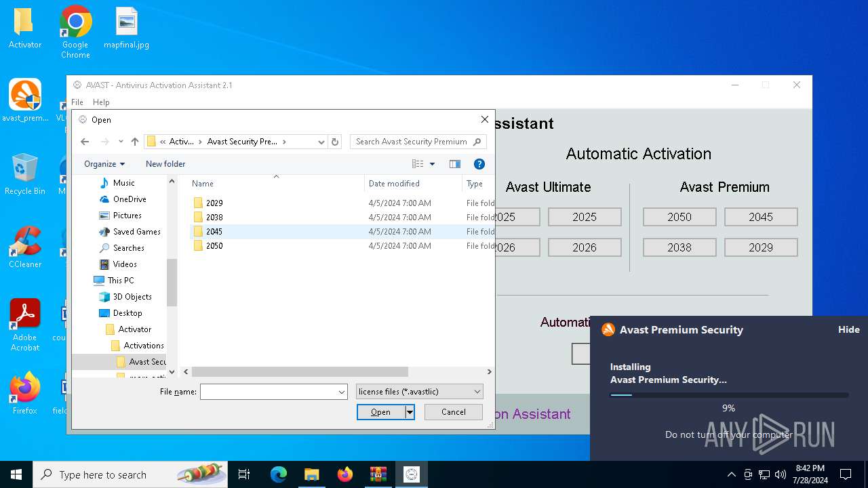This screenshot has height=488, width=868.
Task: Expand the Open button split arrow
Action: tap(410, 412)
